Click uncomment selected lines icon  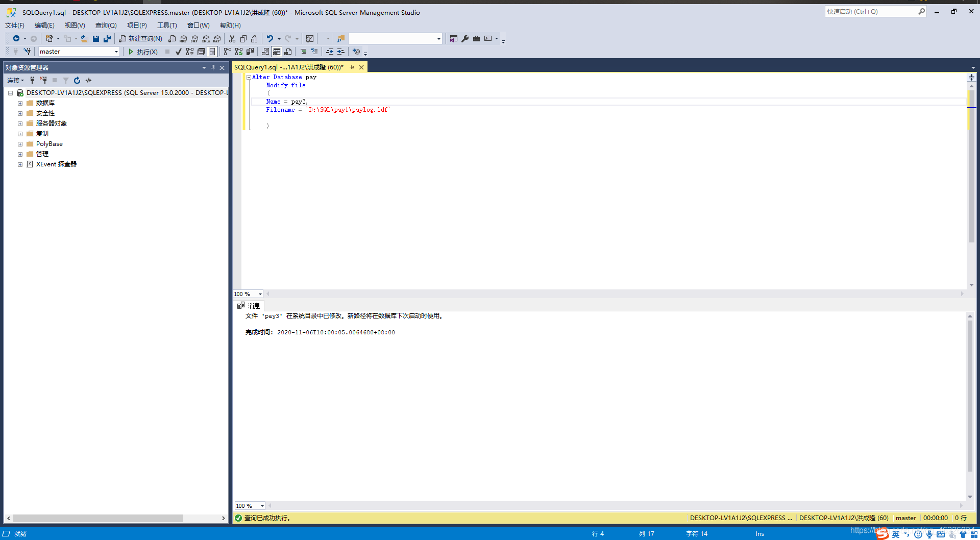click(314, 52)
